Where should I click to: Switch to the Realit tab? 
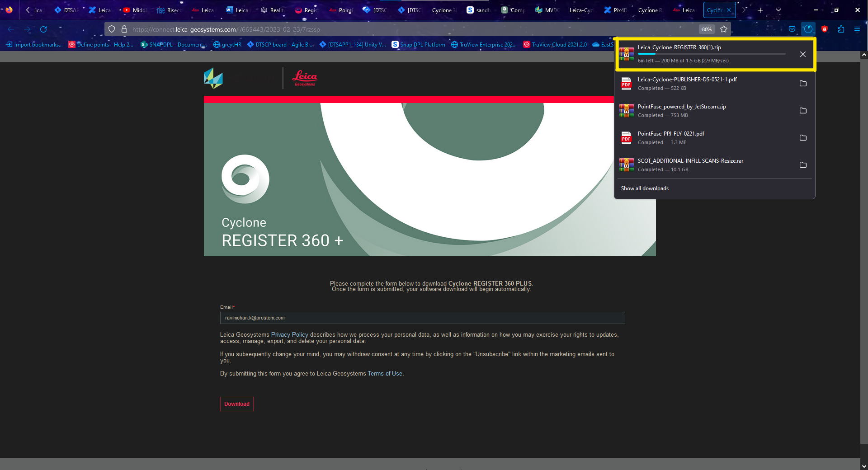pos(272,10)
